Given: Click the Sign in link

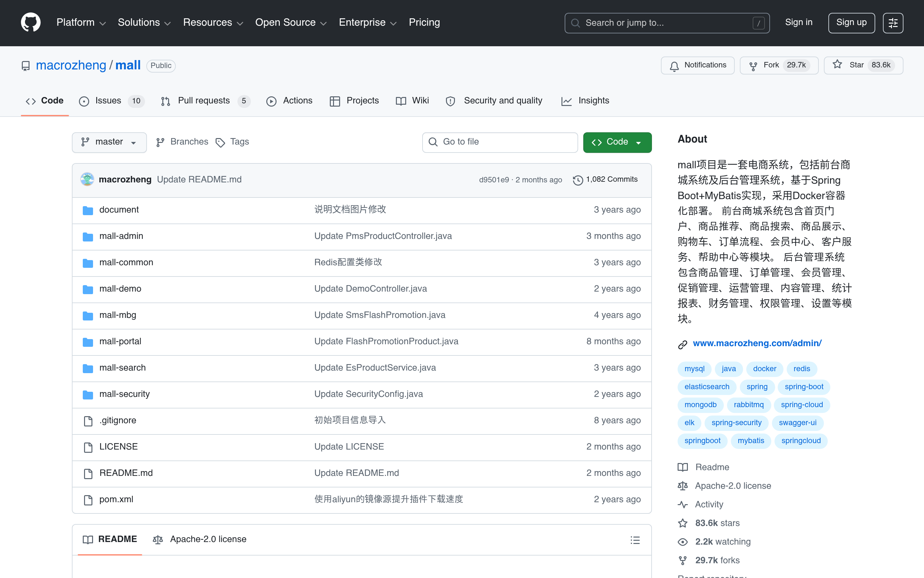Looking at the screenshot, I should coord(798,22).
